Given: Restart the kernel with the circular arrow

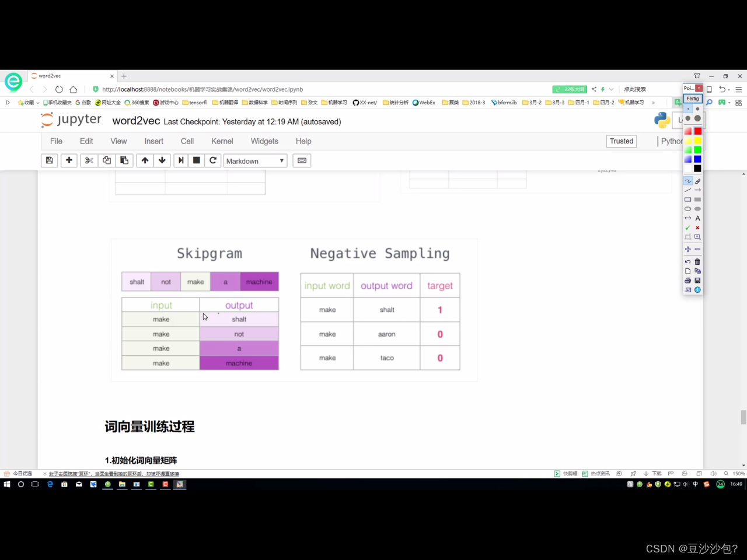Looking at the screenshot, I should [x=213, y=160].
